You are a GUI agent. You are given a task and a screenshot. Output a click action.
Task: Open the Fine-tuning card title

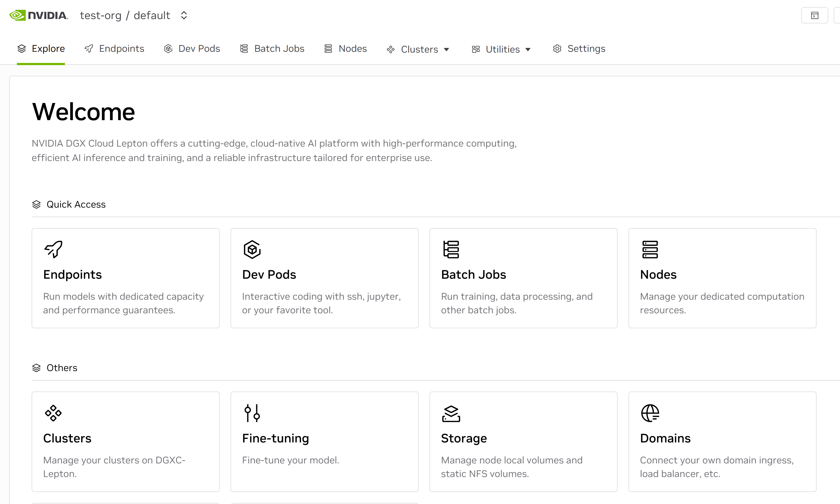276,438
